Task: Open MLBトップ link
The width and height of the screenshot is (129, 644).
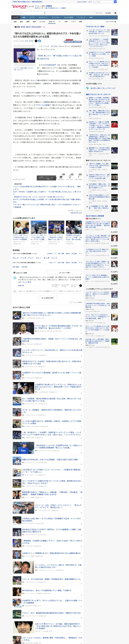Action: [52, 263]
